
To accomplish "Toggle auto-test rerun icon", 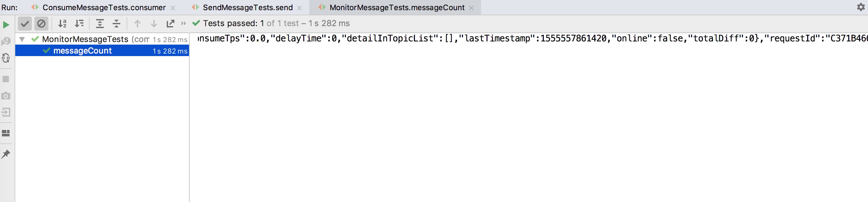I will tap(6, 58).
